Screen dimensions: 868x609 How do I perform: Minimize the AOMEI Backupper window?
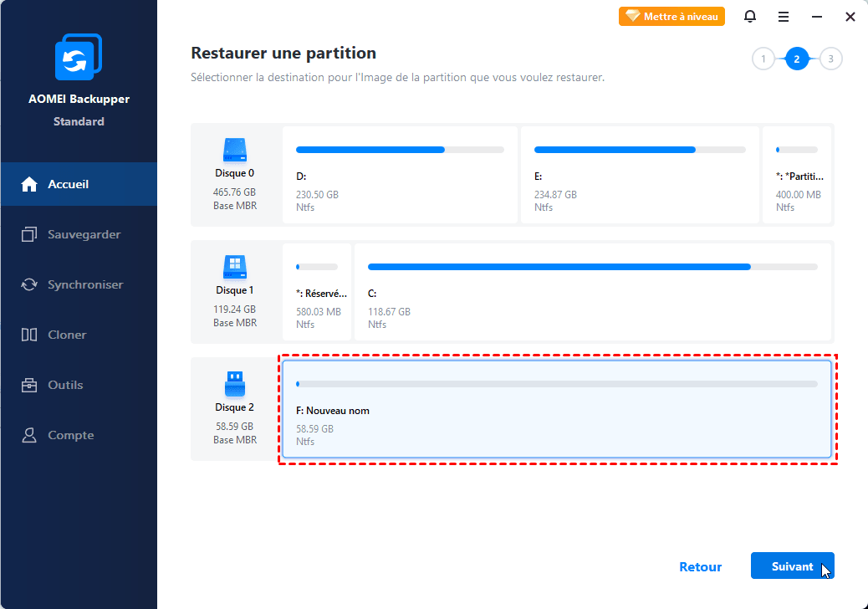click(816, 17)
